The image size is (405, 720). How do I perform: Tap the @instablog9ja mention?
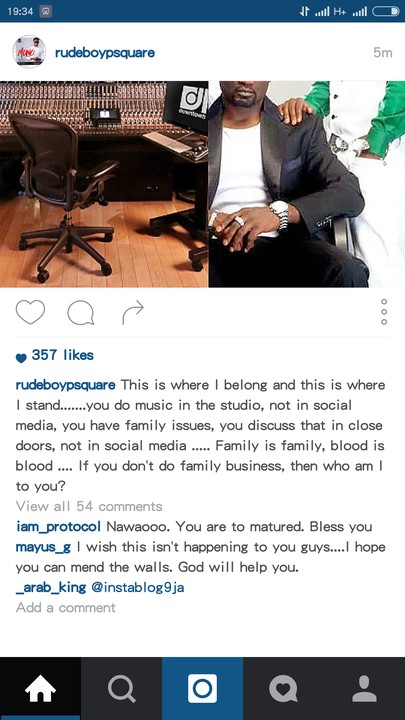(x=138, y=587)
